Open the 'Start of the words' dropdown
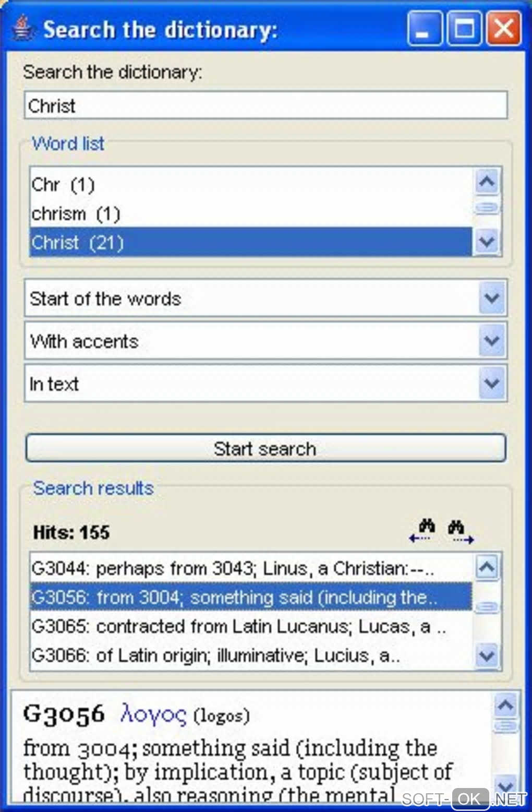 click(492, 298)
